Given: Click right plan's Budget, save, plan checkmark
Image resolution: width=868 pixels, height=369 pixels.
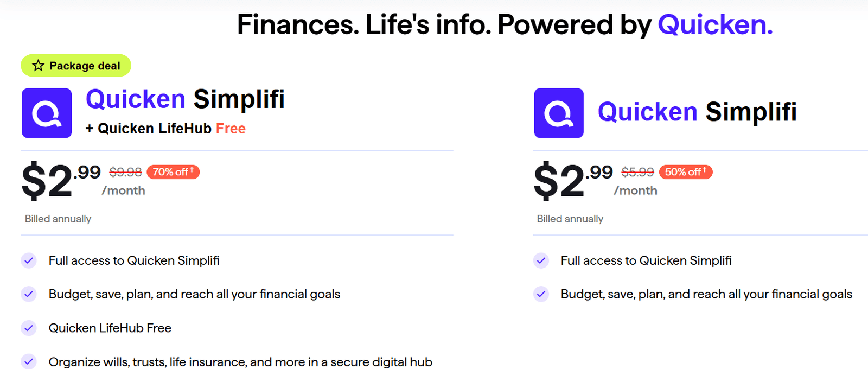Looking at the screenshot, I should (x=541, y=294).
